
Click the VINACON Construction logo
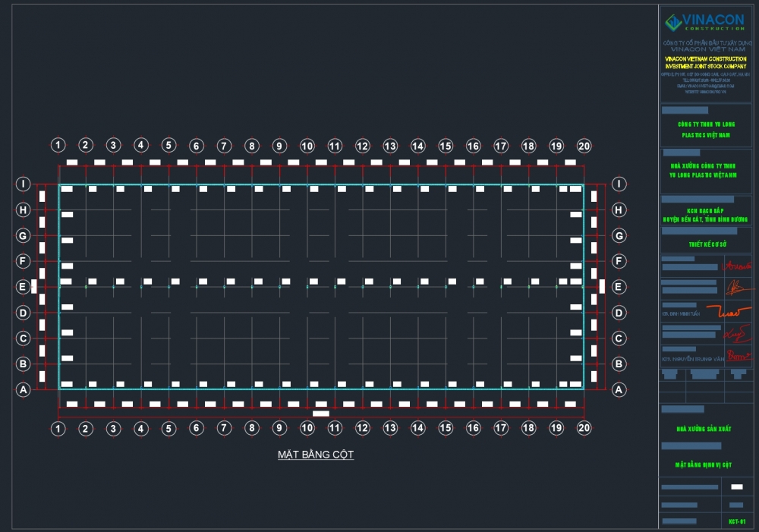point(705,21)
